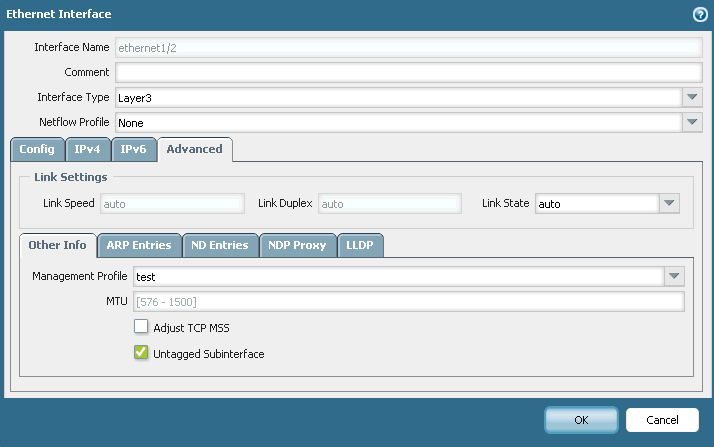Select the IPv6 tab
The image size is (714, 447).
134,149
